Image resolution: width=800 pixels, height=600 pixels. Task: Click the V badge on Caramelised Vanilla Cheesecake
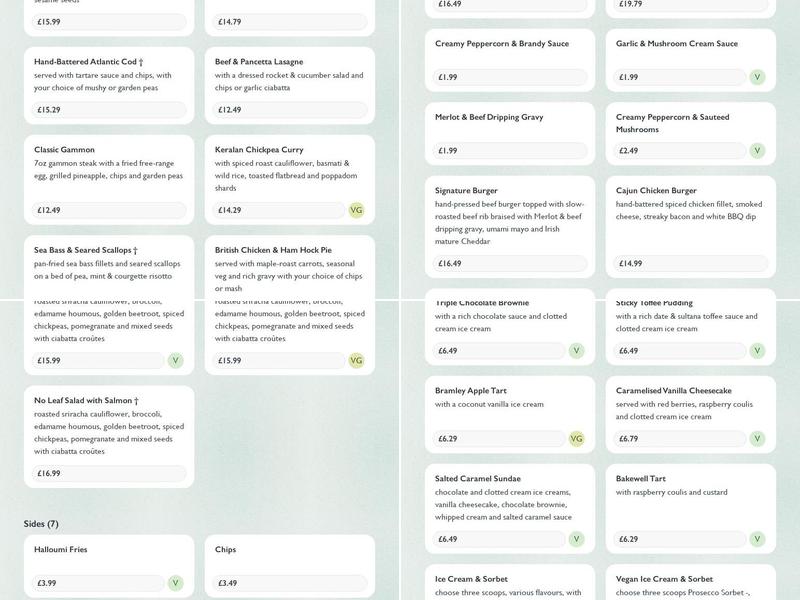pos(757,438)
